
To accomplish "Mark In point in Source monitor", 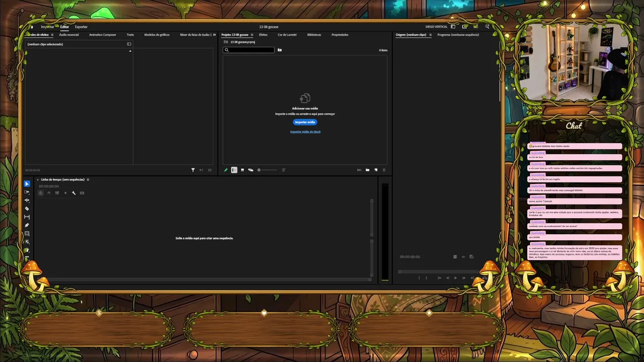I will click(419, 278).
